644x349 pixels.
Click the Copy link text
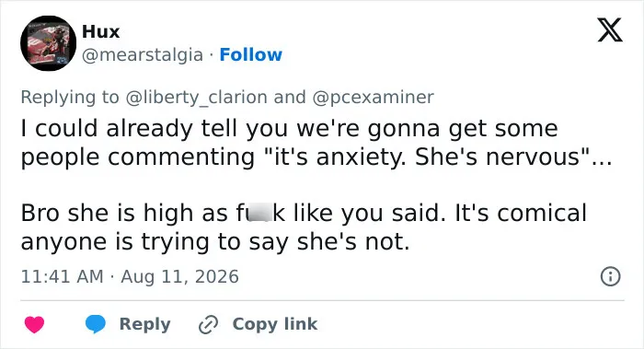pos(275,324)
